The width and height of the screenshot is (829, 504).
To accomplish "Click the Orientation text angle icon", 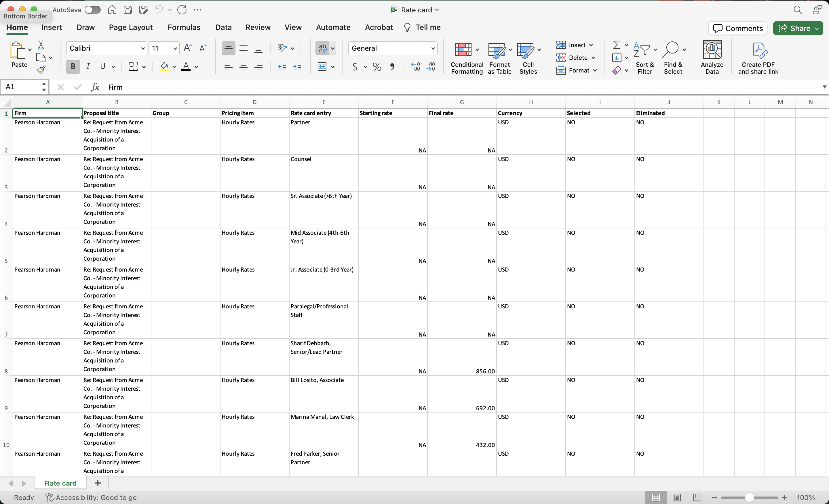I will tap(282, 48).
